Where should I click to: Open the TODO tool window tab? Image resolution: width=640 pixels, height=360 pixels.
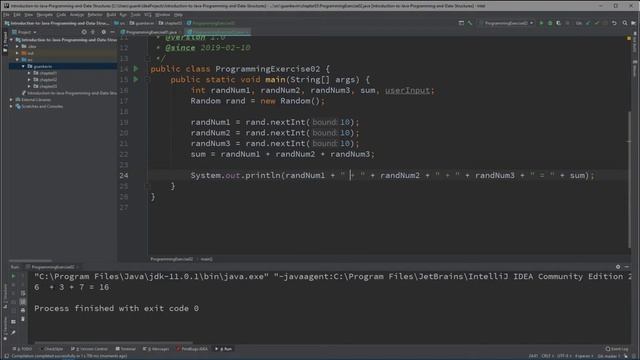point(22,349)
